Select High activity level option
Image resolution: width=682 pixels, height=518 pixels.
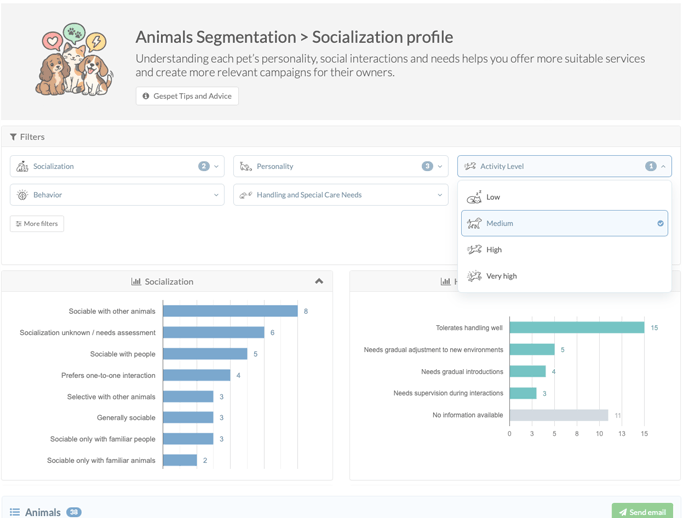tap(564, 250)
